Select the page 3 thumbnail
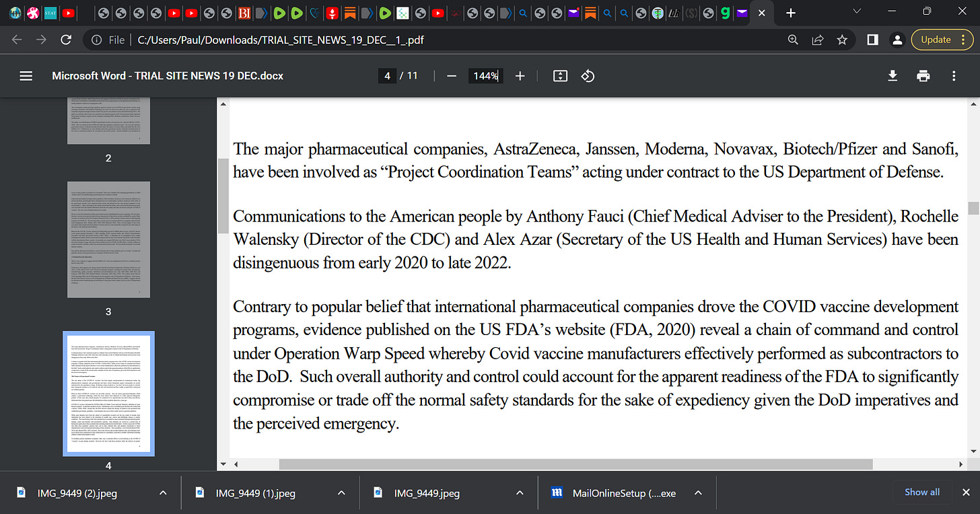The image size is (980, 514). 108,240
